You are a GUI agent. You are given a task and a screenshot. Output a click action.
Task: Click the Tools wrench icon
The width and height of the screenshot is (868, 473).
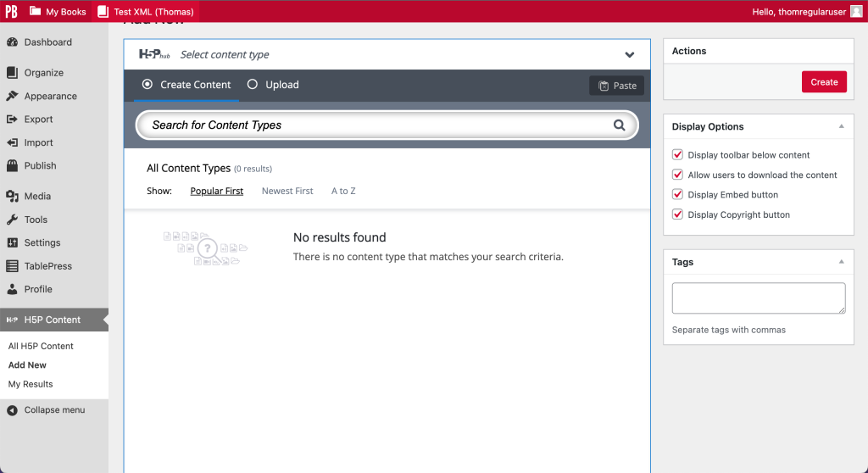click(12, 220)
